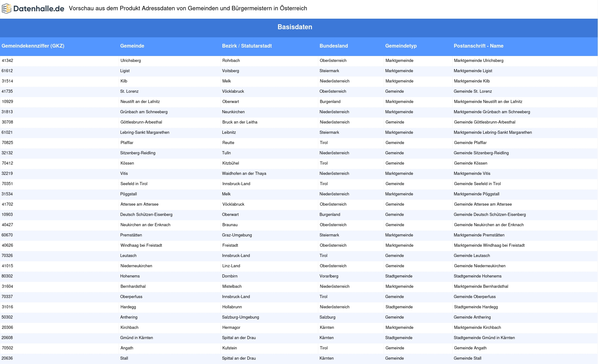598x364 pixels.
Task: Select the Freistadt district cell
Action: point(269,245)
